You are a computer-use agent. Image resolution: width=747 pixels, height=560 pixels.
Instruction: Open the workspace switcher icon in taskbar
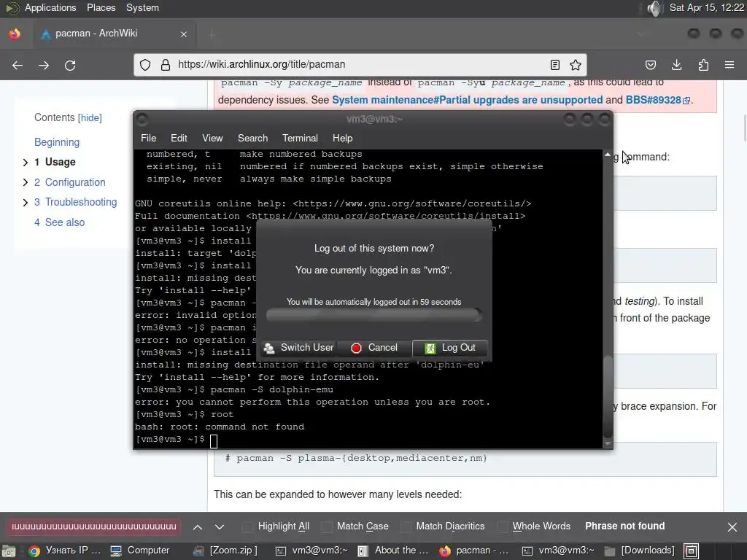[692, 551]
